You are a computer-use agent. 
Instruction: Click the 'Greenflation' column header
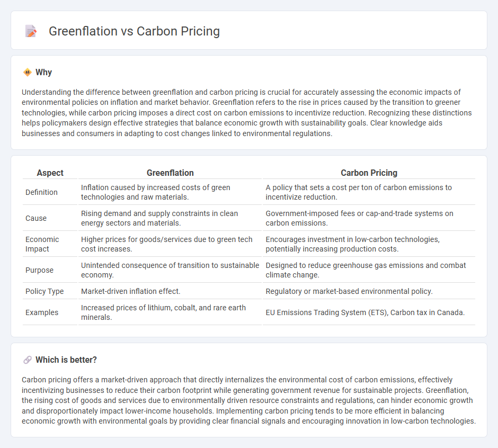170,173
